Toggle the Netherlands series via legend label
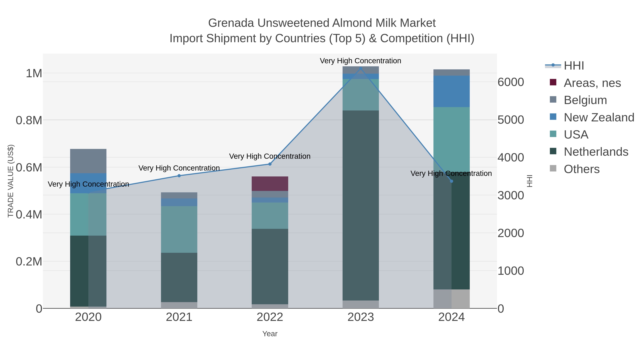This screenshot has width=644, height=362. coord(596,152)
